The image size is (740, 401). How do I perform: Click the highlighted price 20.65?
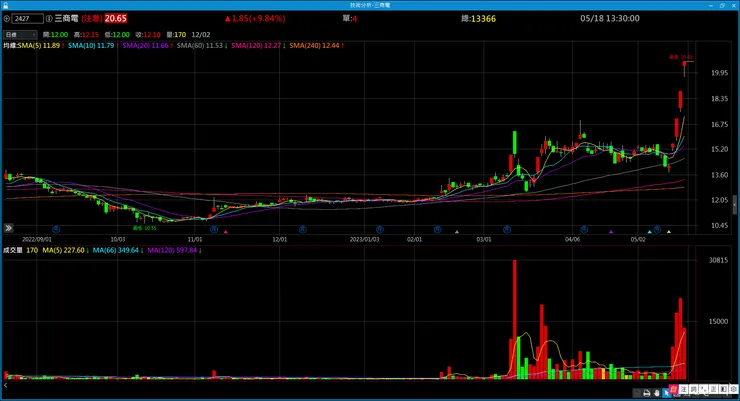click(x=116, y=18)
